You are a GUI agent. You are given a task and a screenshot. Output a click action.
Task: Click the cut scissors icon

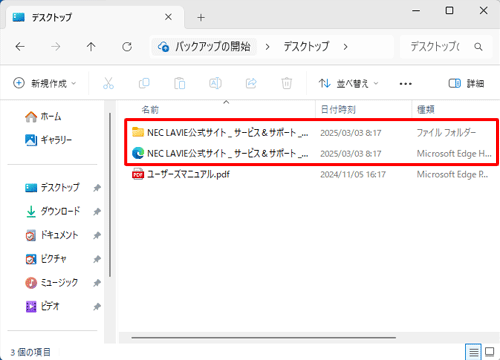click(x=108, y=83)
